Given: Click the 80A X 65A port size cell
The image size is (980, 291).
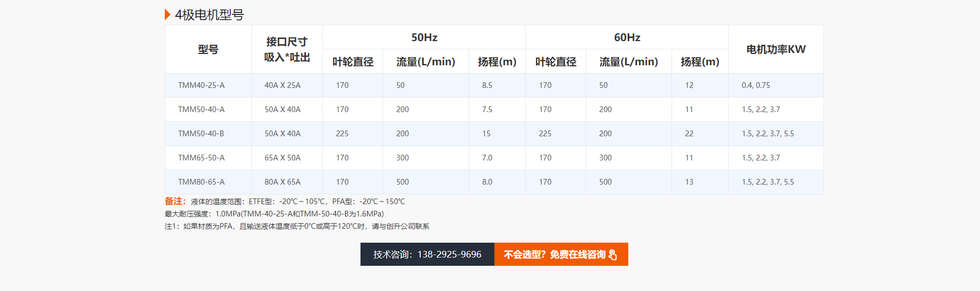Looking at the screenshot, I should click(283, 182).
